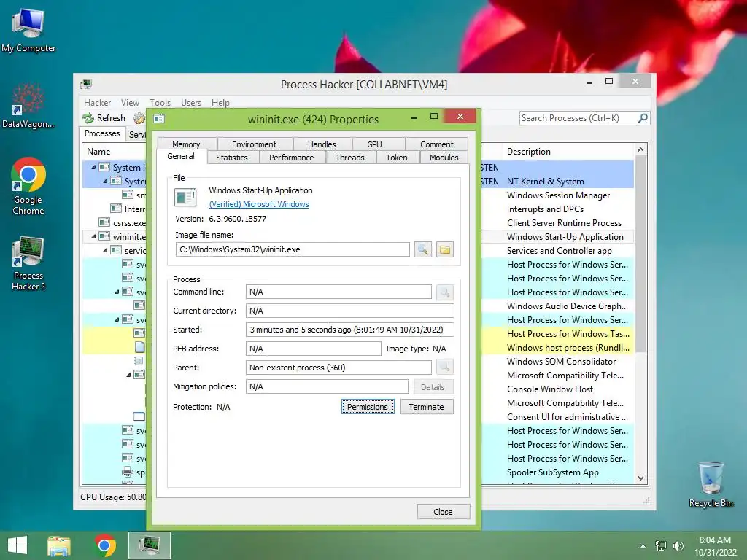Viewport: 747px width, 560px height.
Task: Open the Process Hacker 2 desktop shortcut
Action: 28,262
